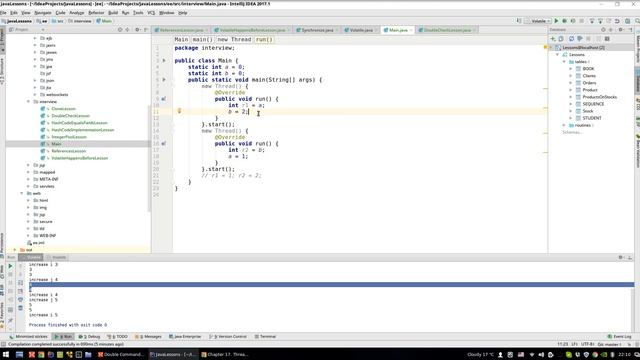The width and height of the screenshot is (640, 360).
Task: Run main method from gutter arrow
Action: tap(164, 80)
